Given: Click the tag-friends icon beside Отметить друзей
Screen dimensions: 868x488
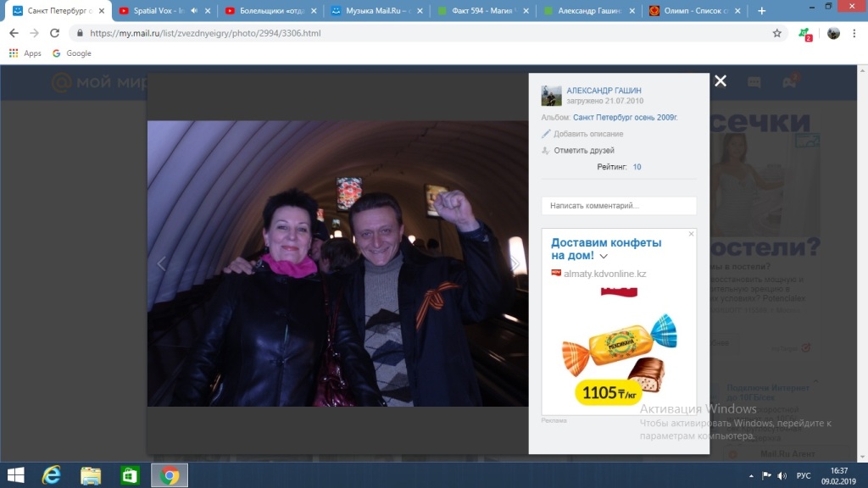Looking at the screenshot, I should coord(546,151).
